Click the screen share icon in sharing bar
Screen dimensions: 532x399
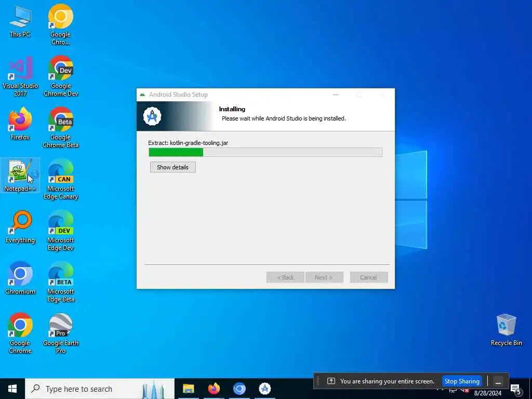coord(331,381)
